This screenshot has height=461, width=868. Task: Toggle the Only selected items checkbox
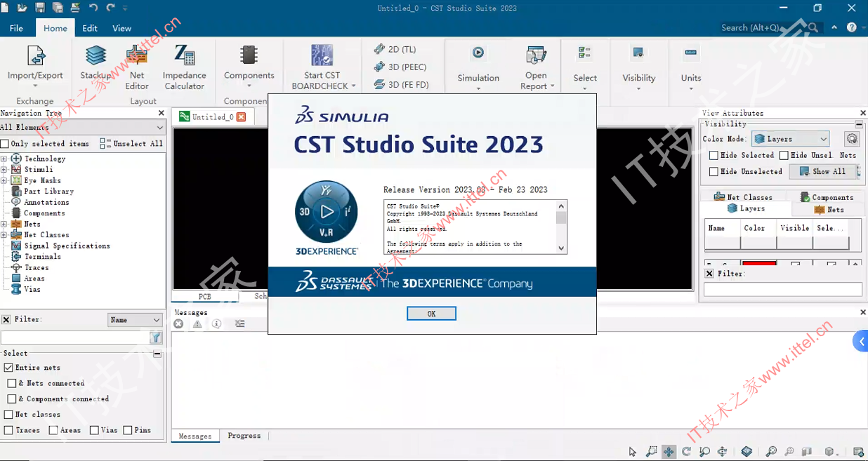pos(5,144)
